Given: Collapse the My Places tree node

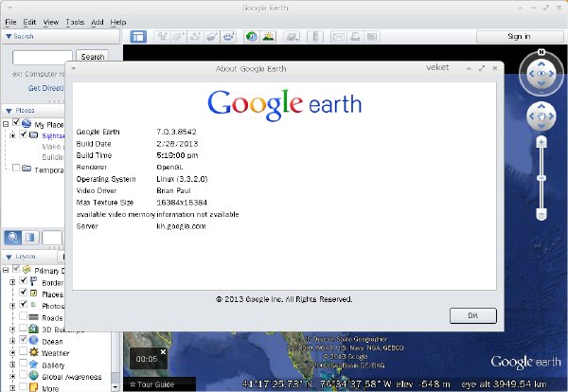Looking at the screenshot, I should [x=6, y=124].
